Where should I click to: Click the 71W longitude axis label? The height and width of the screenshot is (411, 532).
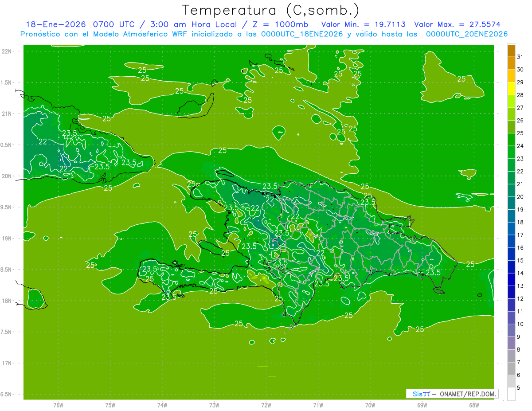318,405
